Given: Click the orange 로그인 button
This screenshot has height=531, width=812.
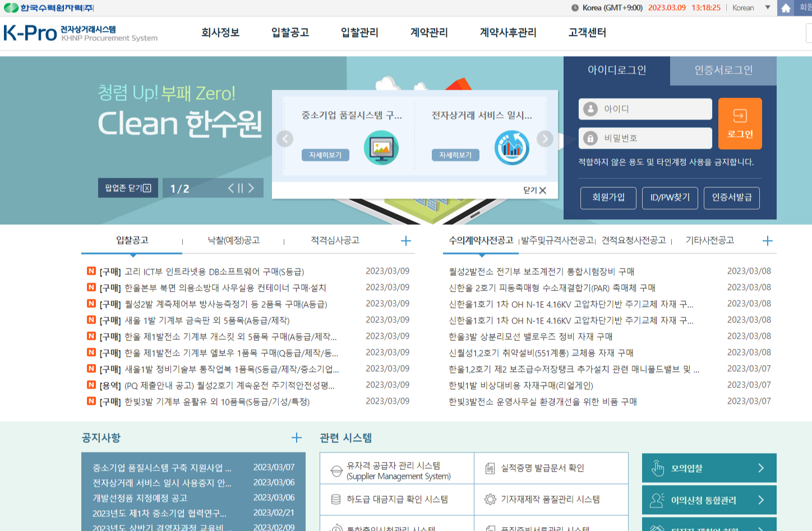Looking at the screenshot, I should click(740, 123).
